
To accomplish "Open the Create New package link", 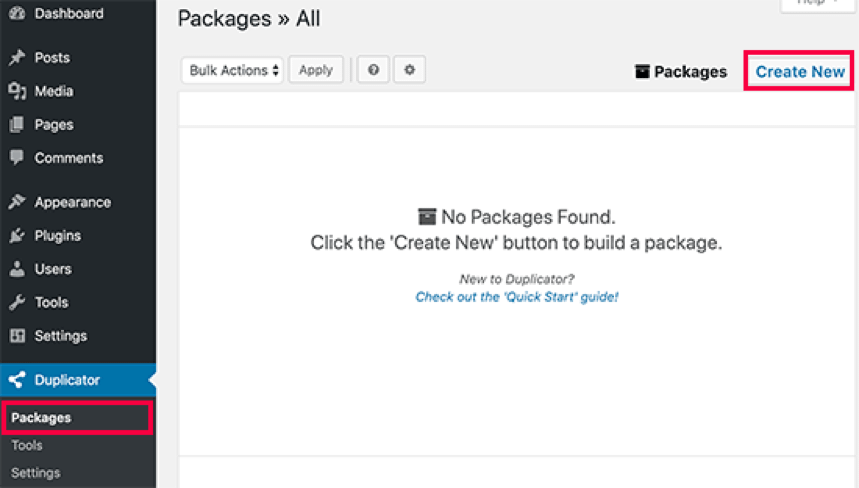I will 800,72.
